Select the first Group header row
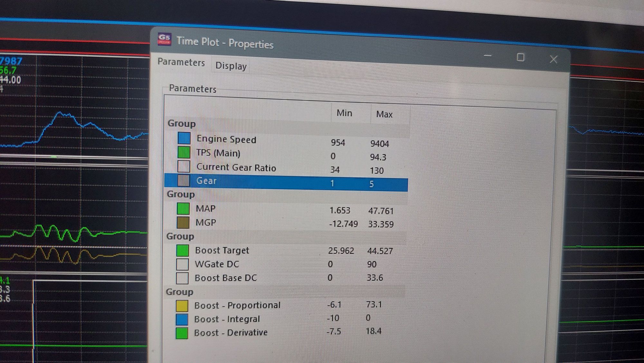The height and width of the screenshot is (363, 644). point(182,124)
